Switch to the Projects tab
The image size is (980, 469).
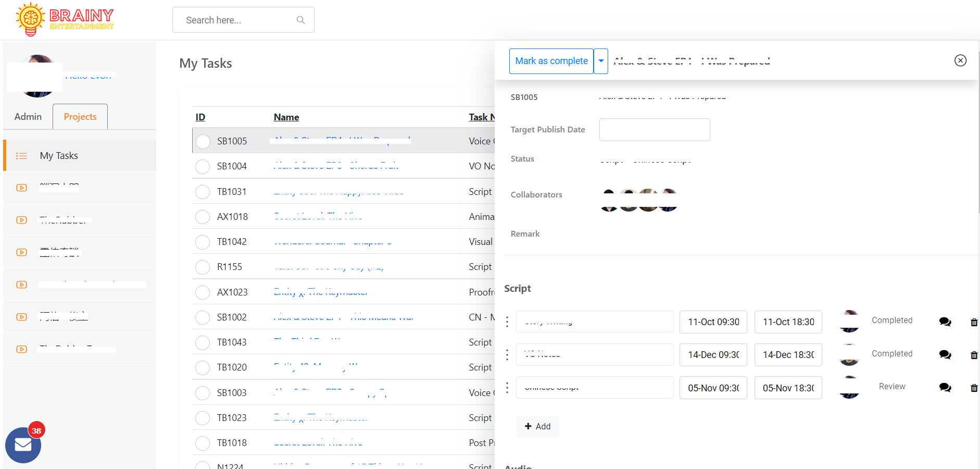(80, 117)
